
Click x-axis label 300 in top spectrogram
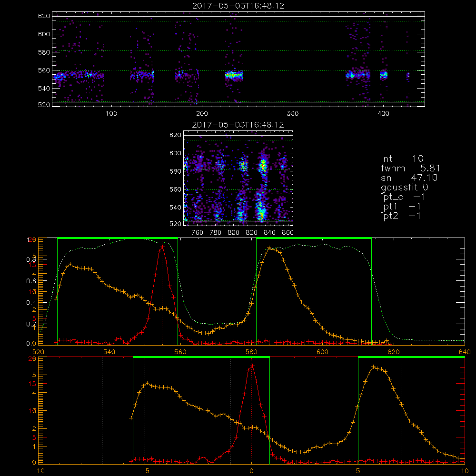pos(293,113)
